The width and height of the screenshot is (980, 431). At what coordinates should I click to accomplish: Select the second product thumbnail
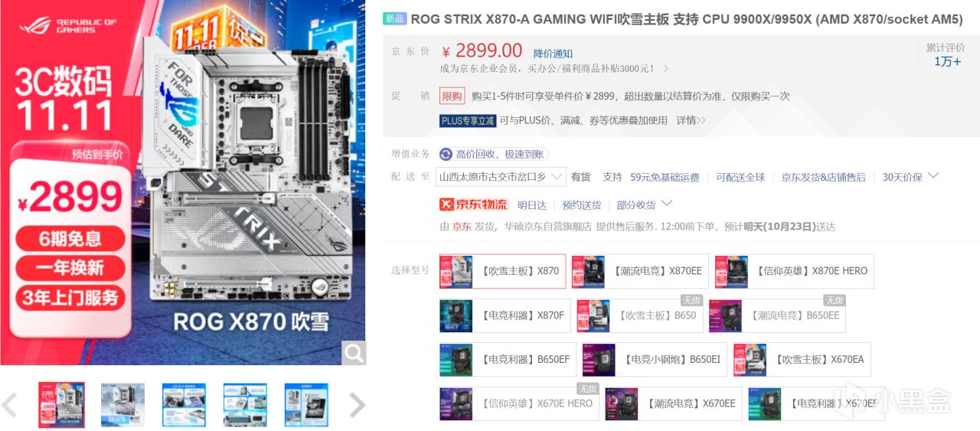(122, 405)
